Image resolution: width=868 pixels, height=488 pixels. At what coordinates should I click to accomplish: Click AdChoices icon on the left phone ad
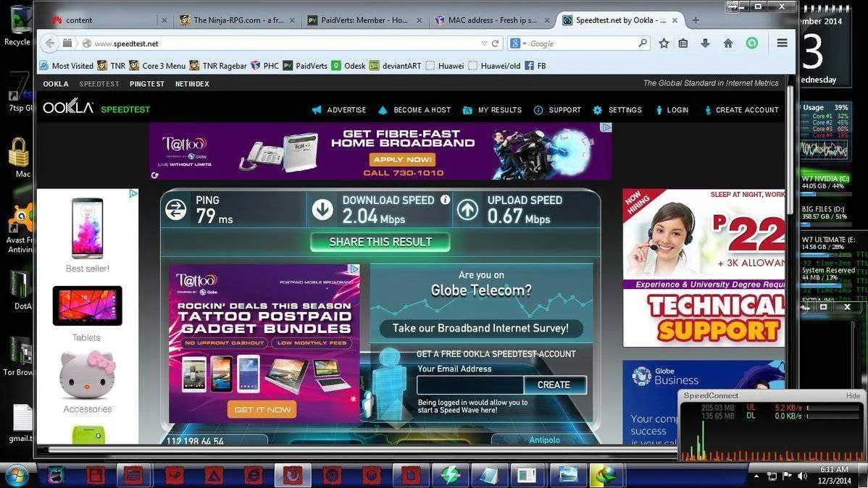pos(133,193)
